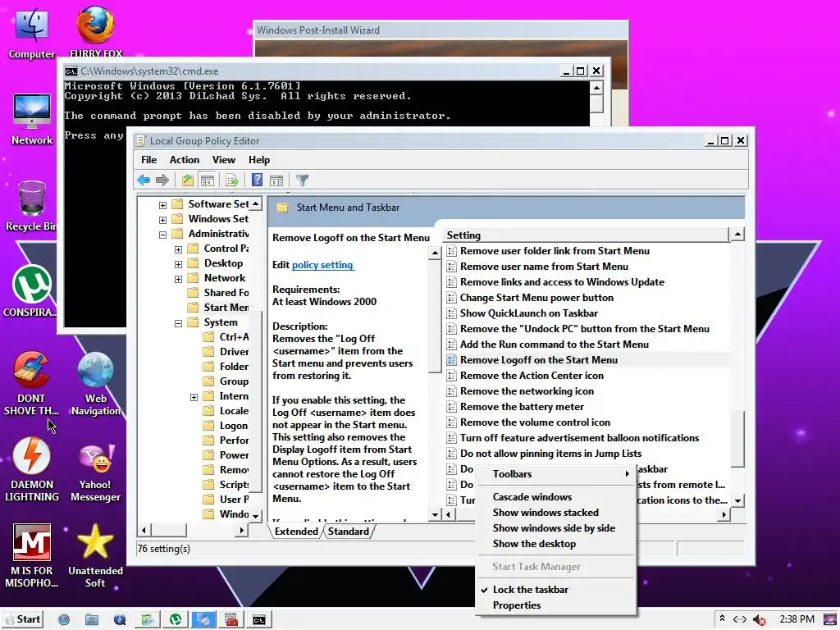The width and height of the screenshot is (840, 630).
Task: Open the Help menu
Action: pos(258,160)
